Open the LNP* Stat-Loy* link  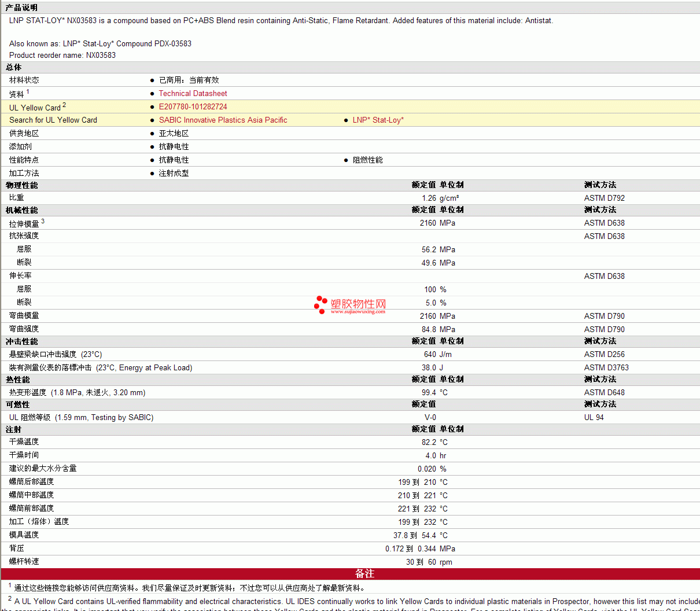pos(378,120)
